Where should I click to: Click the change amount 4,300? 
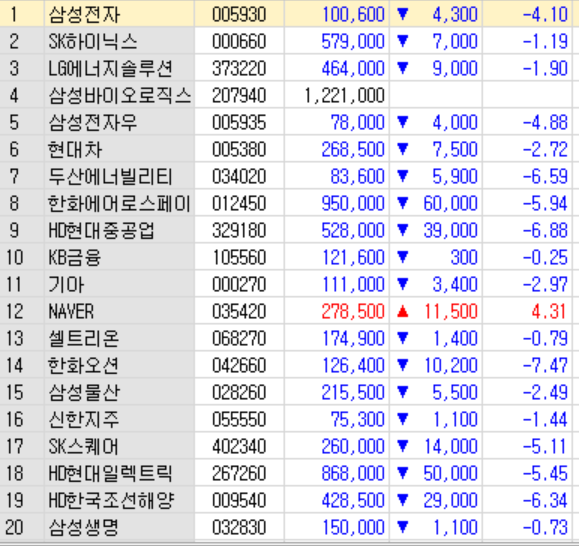tap(455, 15)
